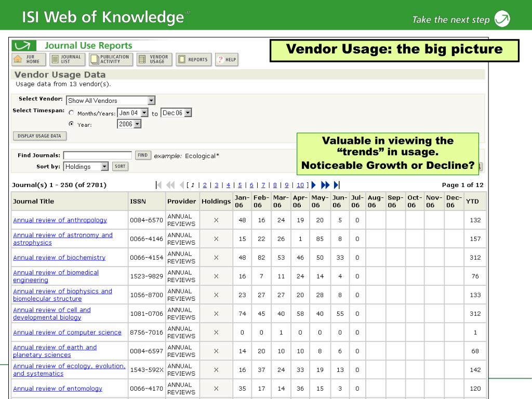This screenshot has height=399, width=532.
Task: Go to previous page arrow
Action: point(181,185)
